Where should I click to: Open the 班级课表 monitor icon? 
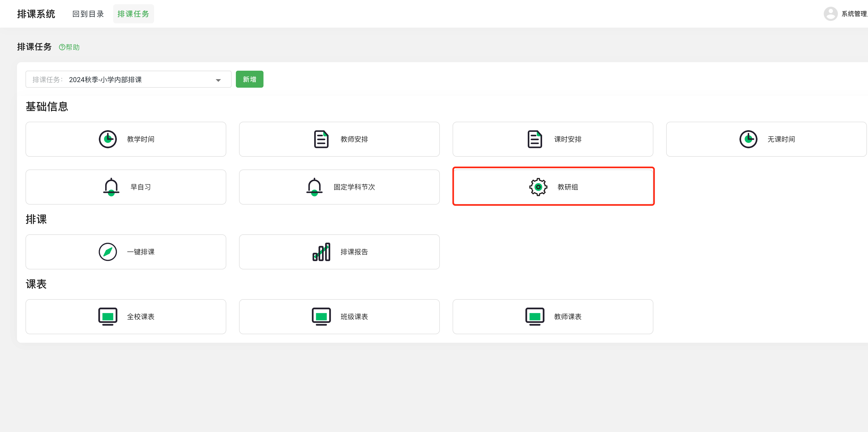pos(321,316)
